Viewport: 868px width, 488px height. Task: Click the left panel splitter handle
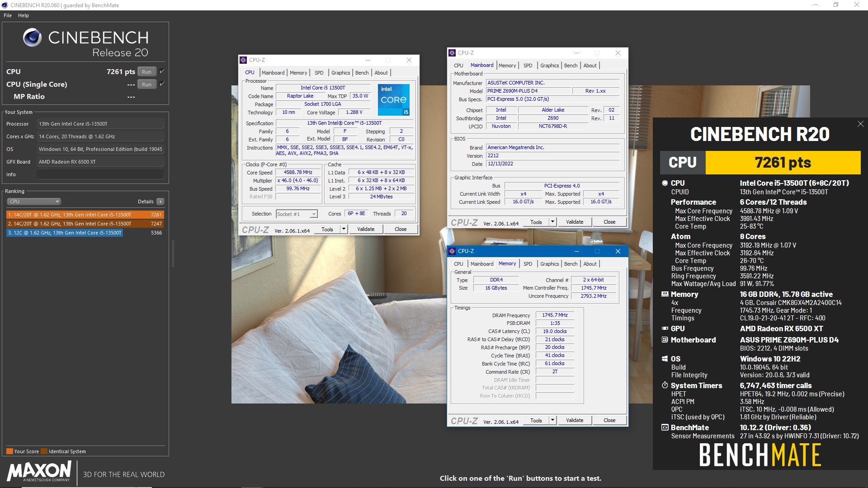point(173,254)
